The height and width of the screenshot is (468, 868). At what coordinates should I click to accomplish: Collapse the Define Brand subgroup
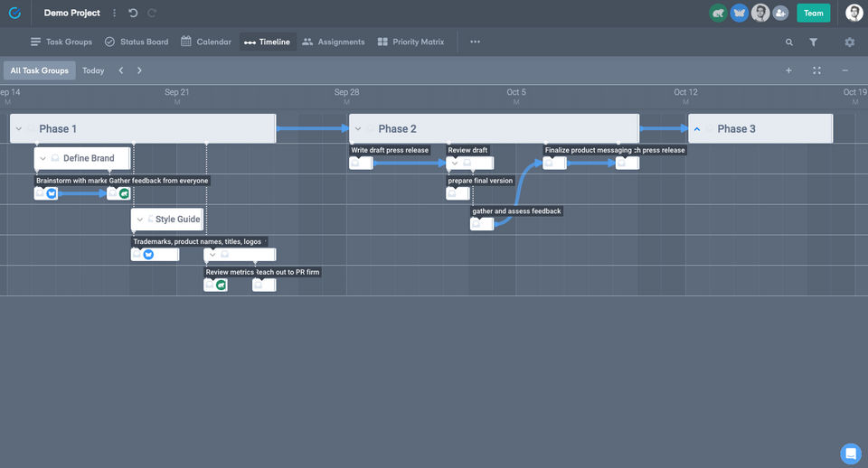(42, 158)
